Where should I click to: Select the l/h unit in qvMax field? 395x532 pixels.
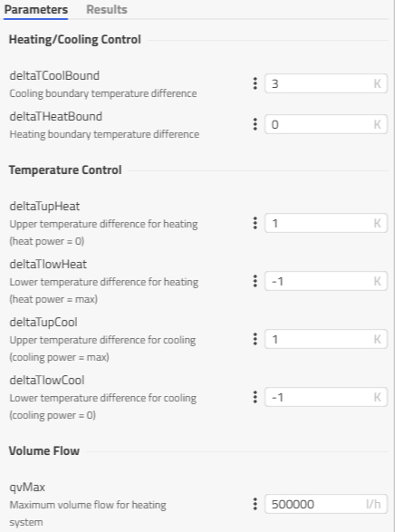point(373,504)
